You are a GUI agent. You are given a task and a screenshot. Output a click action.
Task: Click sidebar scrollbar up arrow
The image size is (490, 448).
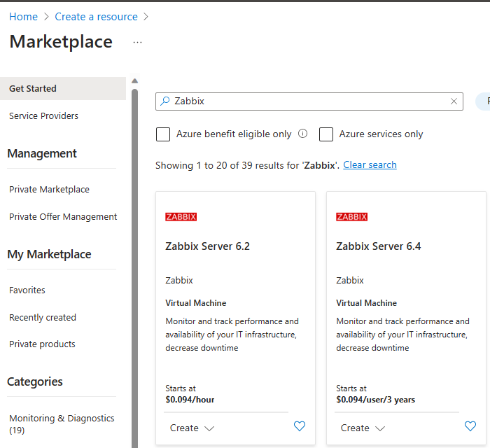134,81
